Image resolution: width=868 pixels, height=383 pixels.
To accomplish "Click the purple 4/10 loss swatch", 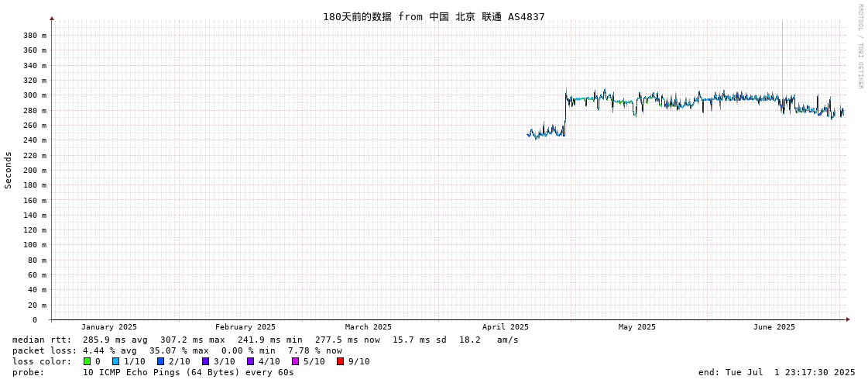I will point(250,361).
